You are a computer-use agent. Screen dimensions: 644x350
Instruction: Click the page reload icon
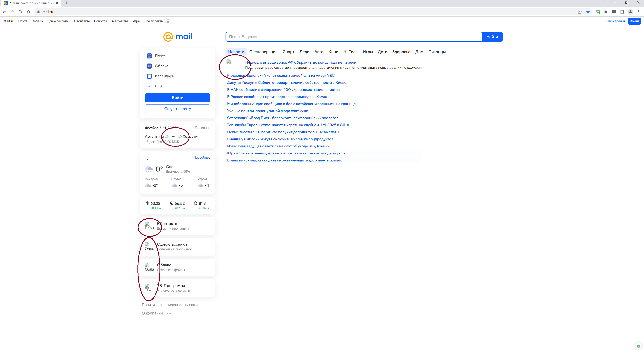(x=21, y=12)
